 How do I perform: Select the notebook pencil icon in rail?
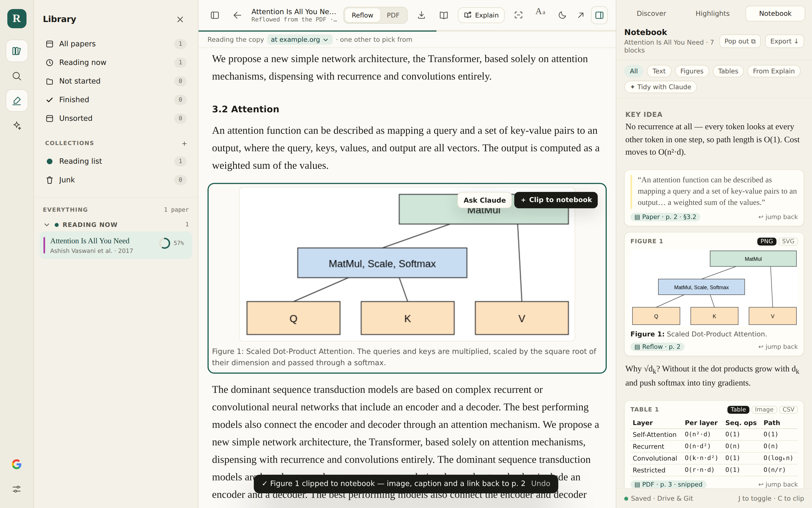(17, 100)
